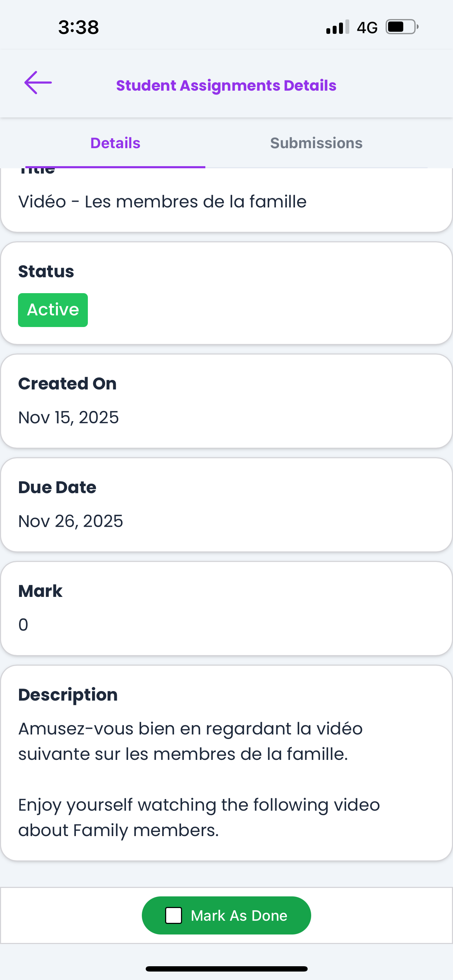The width and height of the screenshot is (453, 980).
Task: Tap the purple back arrow icon
Action: [x=38, y=83]
